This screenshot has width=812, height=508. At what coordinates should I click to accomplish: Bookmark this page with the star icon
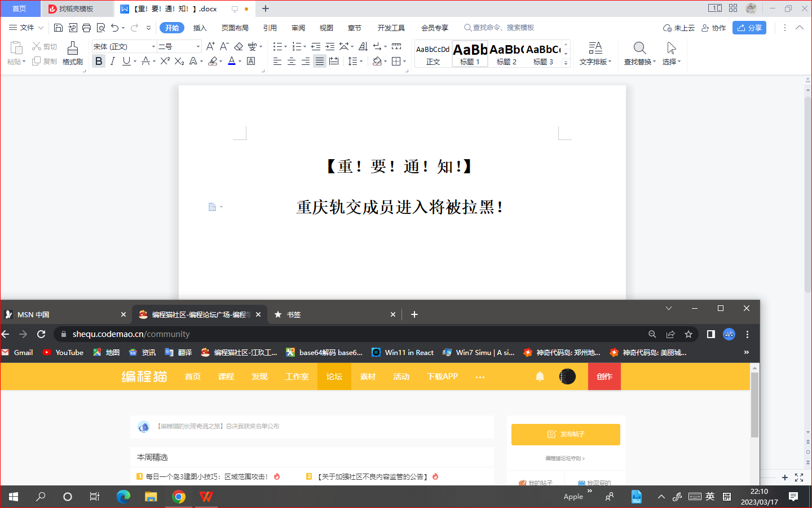point(689,334)
